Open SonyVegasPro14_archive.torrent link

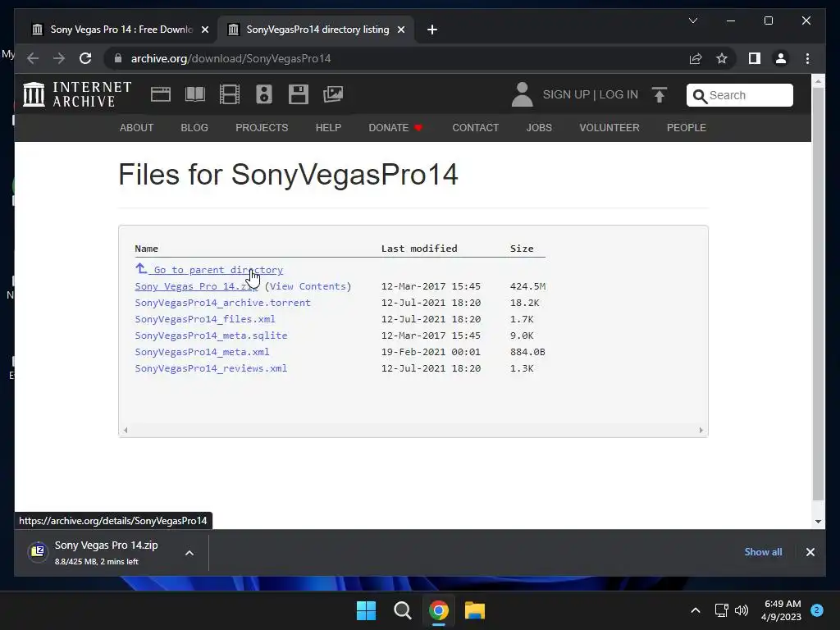pyautogui.click(x=223, y=303)
